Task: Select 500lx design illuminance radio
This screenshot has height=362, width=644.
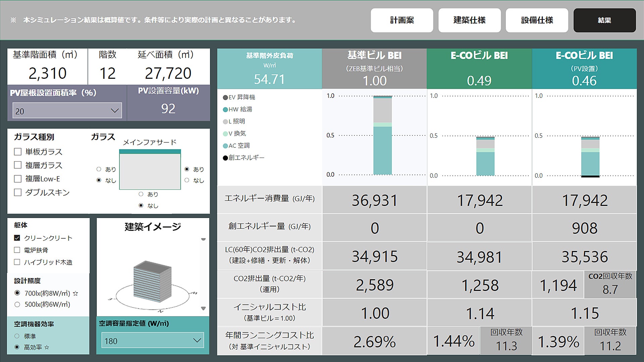Action: coord(17,304)
